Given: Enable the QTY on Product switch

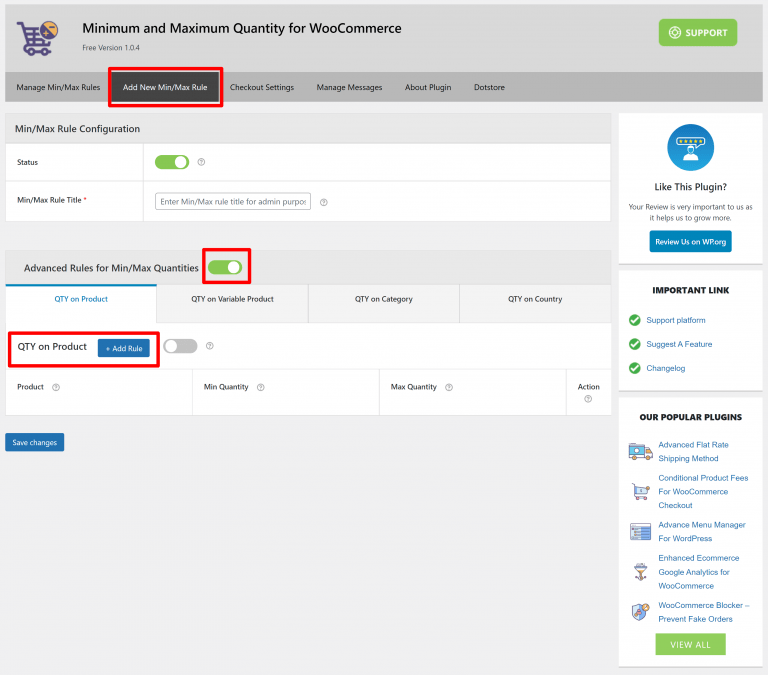Looking at the screenshot, I should pyautogui.click(x=180, y=346).
